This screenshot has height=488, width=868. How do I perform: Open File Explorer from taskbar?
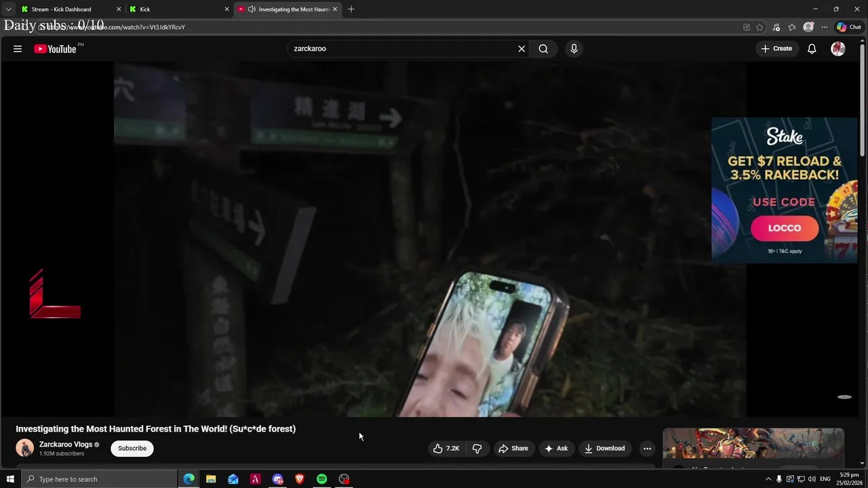coord(211,479)
